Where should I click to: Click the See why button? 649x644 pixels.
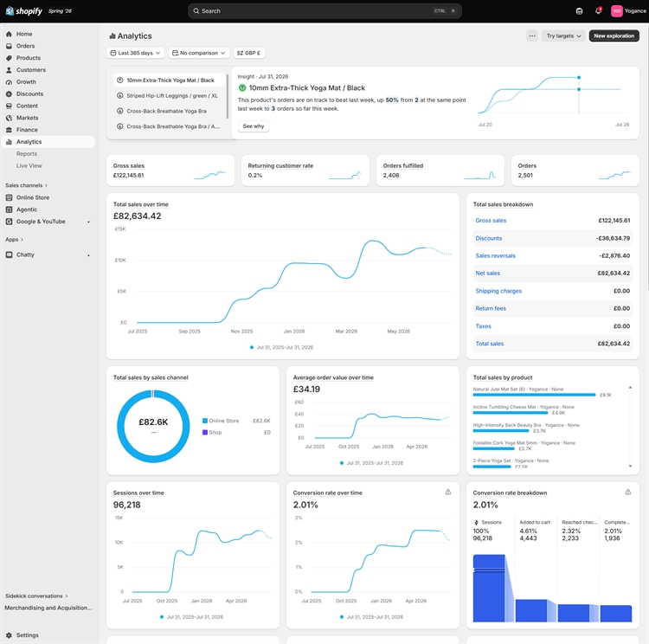point(254,126)
